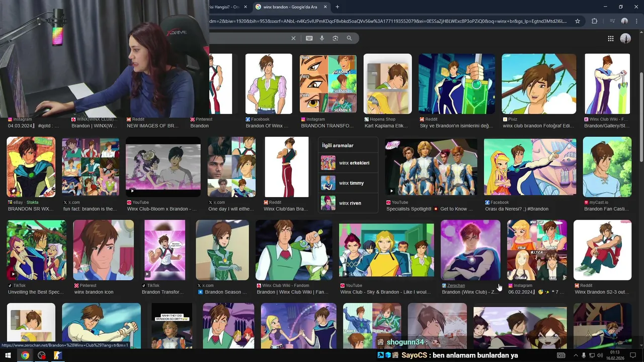Clear the Google search box with X
This screenshot has height=362, width=644.
point(293,38)
